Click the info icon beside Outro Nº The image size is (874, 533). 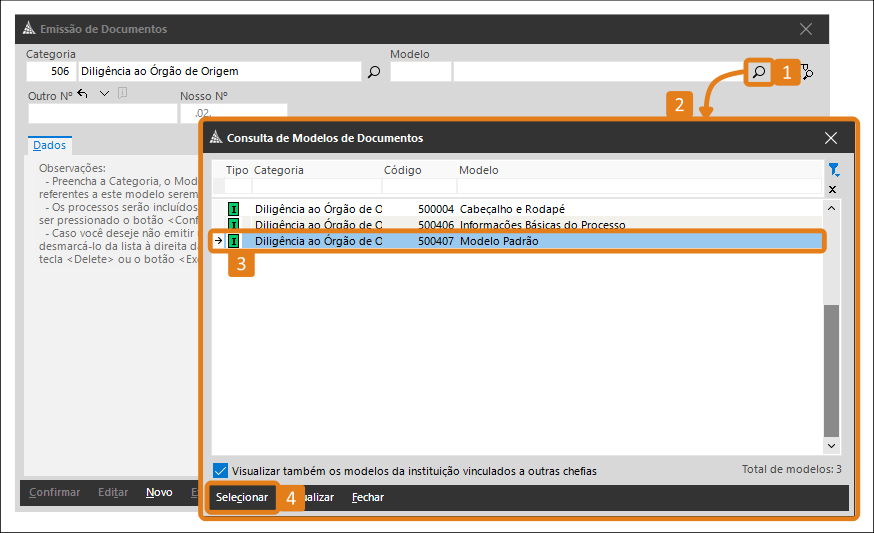(x=123, y=93)
